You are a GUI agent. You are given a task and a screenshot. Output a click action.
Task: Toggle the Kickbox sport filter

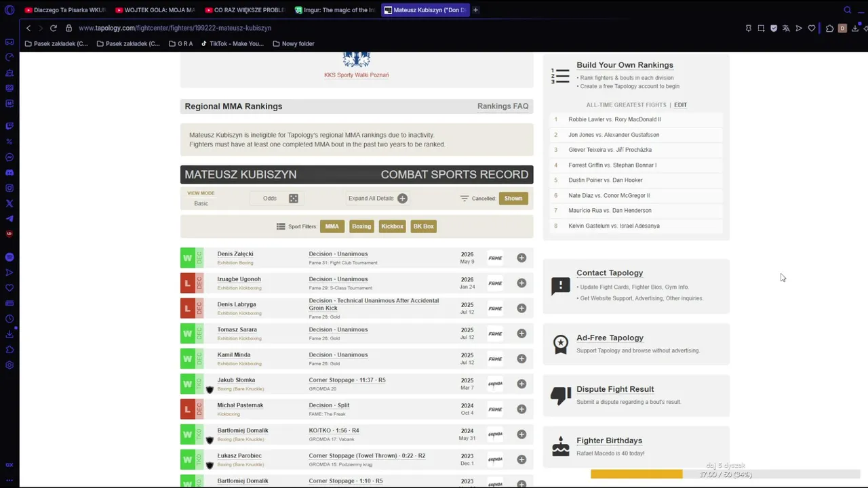click(392, 226)
